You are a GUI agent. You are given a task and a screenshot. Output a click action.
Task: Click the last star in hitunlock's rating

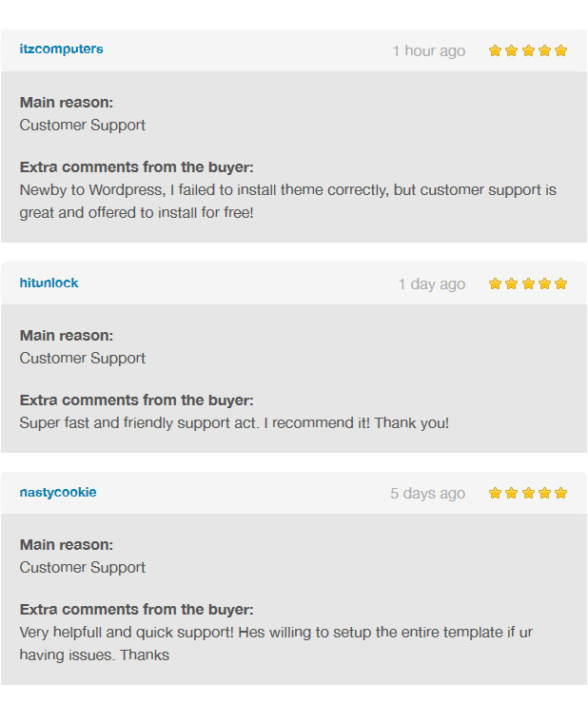560,283
